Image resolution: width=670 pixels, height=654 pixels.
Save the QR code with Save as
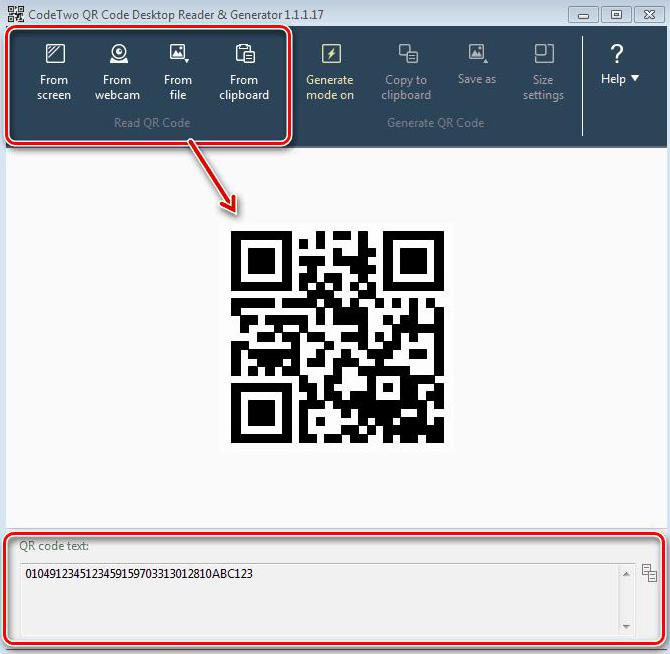click(x=477, y=64)
